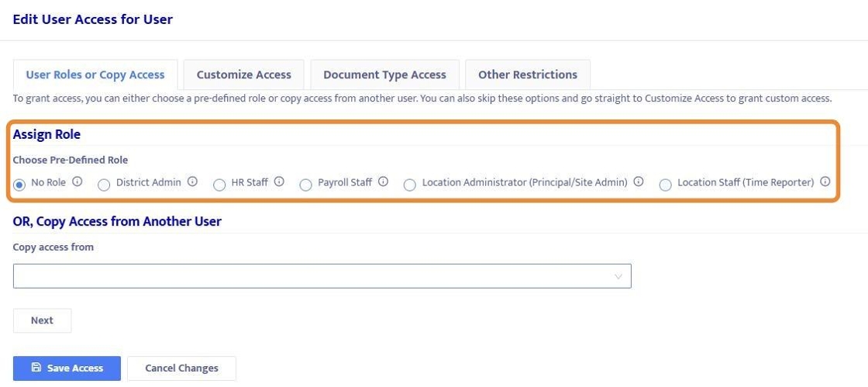Go to the Other Restrictions tab
Screen dimensions: 868x387
tap(528, 75)
